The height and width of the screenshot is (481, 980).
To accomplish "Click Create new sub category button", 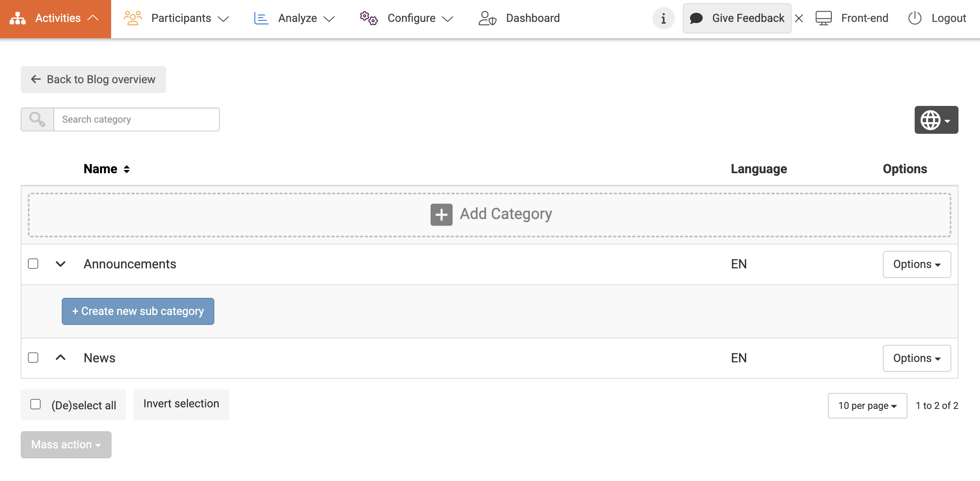I will [x=138, y=311].
